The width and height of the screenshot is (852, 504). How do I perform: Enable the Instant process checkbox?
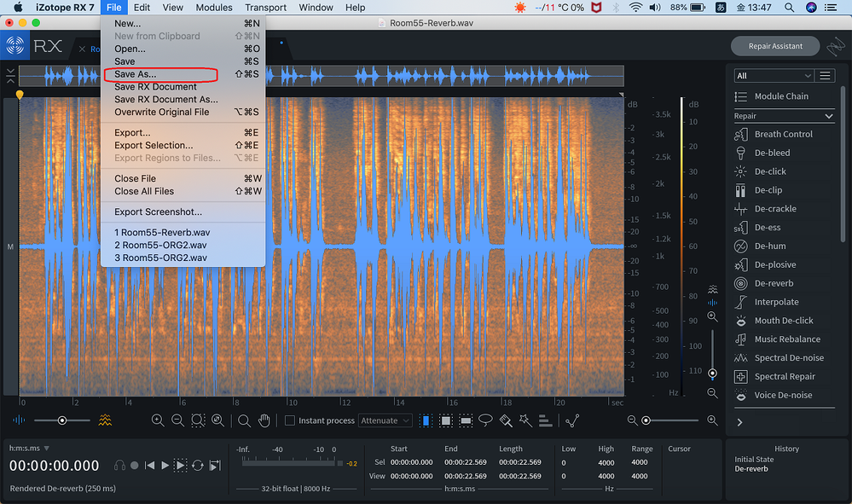pyautogui.click(x=290, y=420)
